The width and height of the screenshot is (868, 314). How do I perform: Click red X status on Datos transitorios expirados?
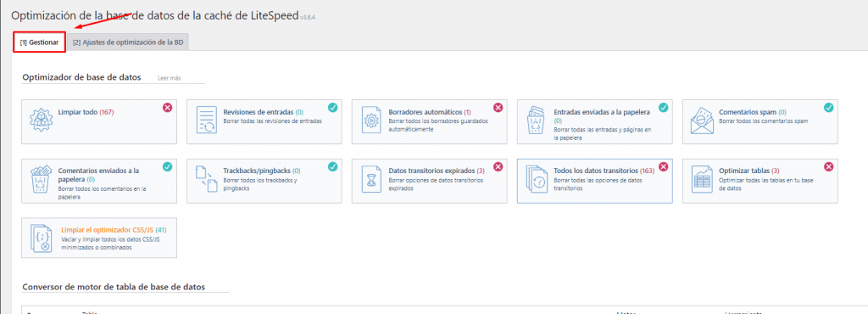point(498,166)
